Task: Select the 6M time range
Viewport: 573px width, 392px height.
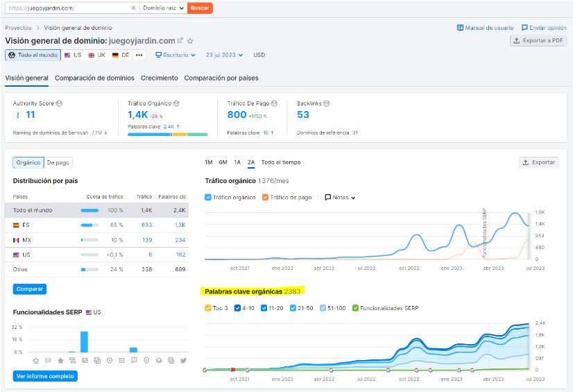Action: pyautogui.click(x=223, y=162)
